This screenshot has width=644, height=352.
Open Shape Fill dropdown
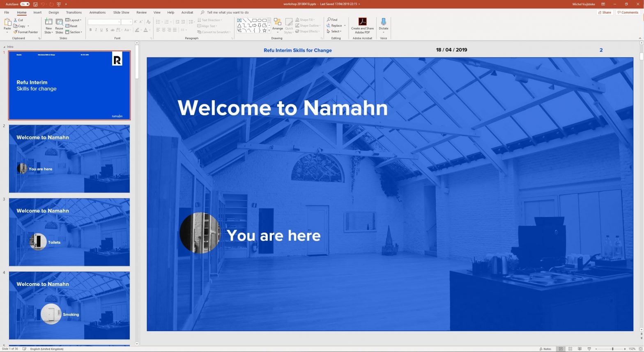tap(305, 20)
